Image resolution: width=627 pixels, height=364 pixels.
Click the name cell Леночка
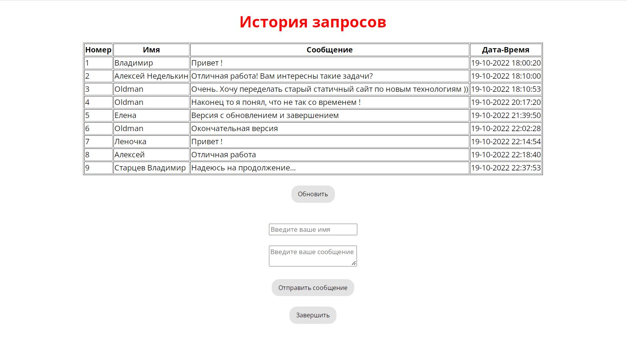coord(130,142)
